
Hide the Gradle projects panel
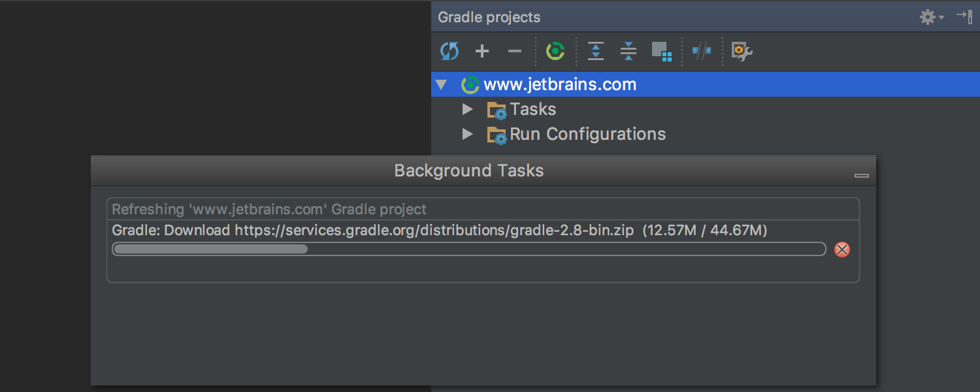[964, 17]
